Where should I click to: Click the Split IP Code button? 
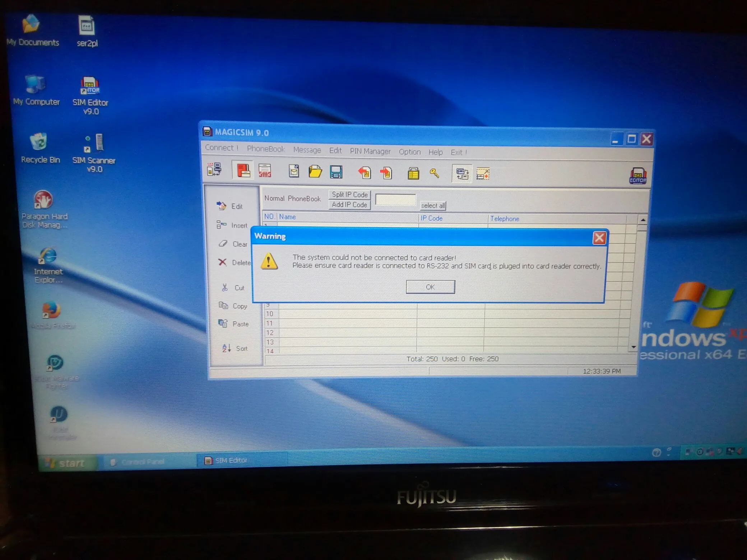click(x=349, y=195)
